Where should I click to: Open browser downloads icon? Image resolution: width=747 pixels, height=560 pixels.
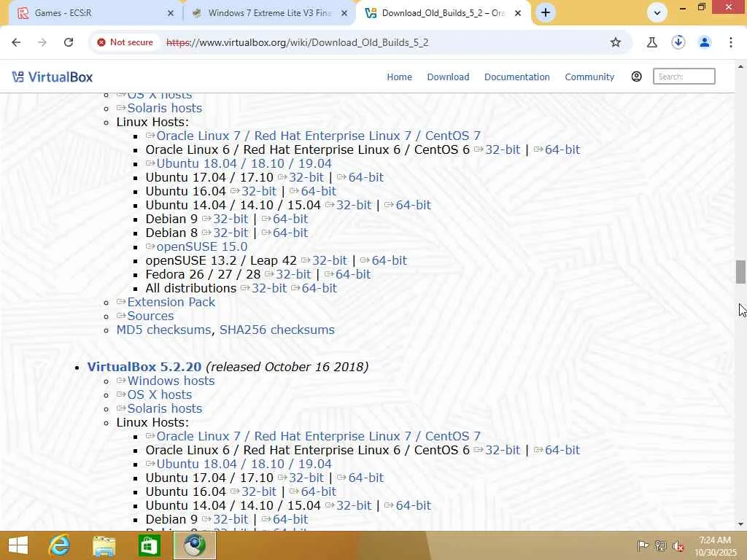(678, 42)
